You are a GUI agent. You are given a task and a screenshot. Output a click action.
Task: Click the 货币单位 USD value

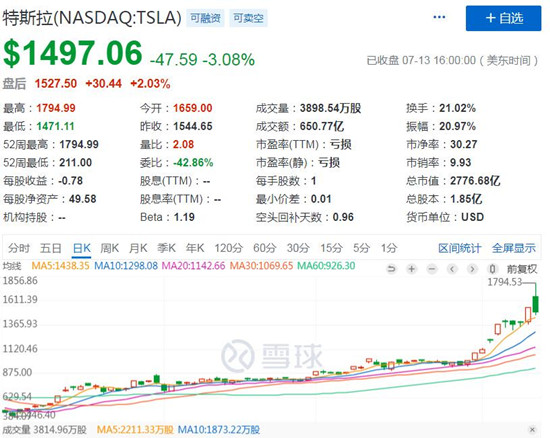click(x=472, y=217)
